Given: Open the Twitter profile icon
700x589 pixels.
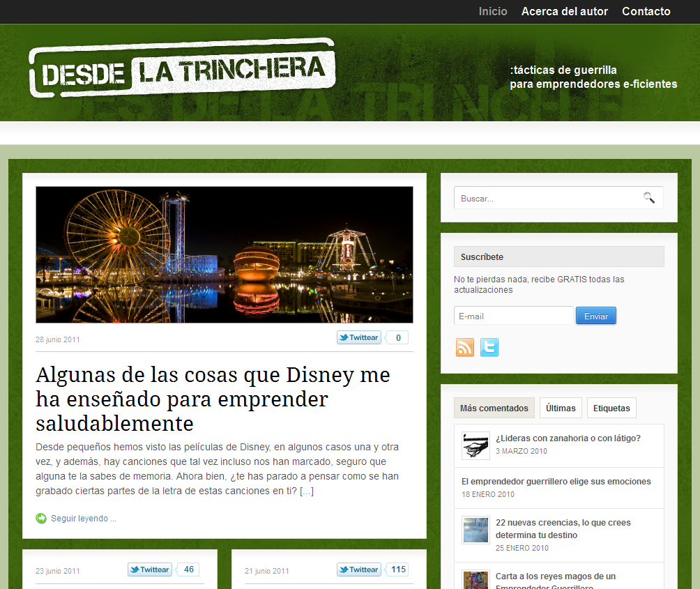Looking at the screenshot, I should pos(489,347).
